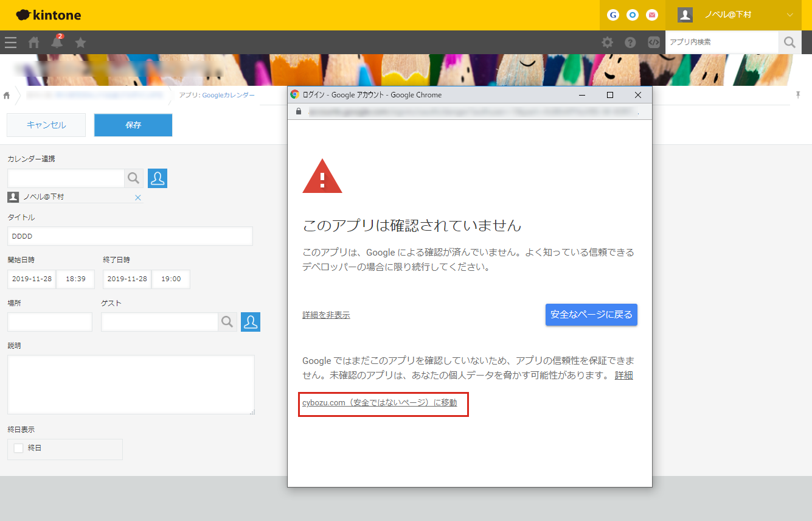812x521 pixels.
Task: Click cybozu.com（安全ではないページ）に移動 link
Action: click(x=380, y=402)
